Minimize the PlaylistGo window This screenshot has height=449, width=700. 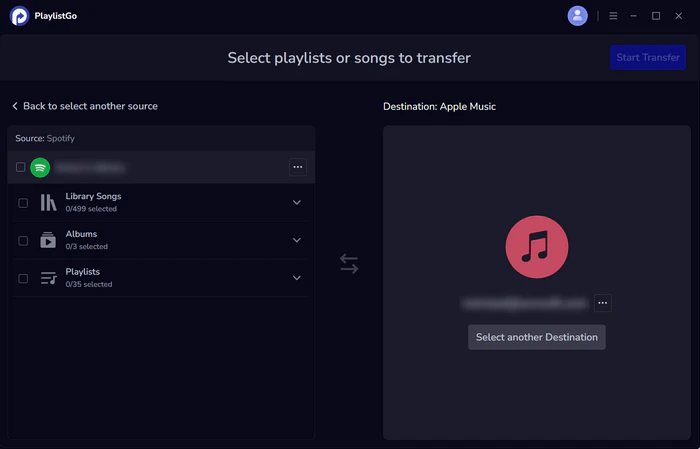pos(633,16)
